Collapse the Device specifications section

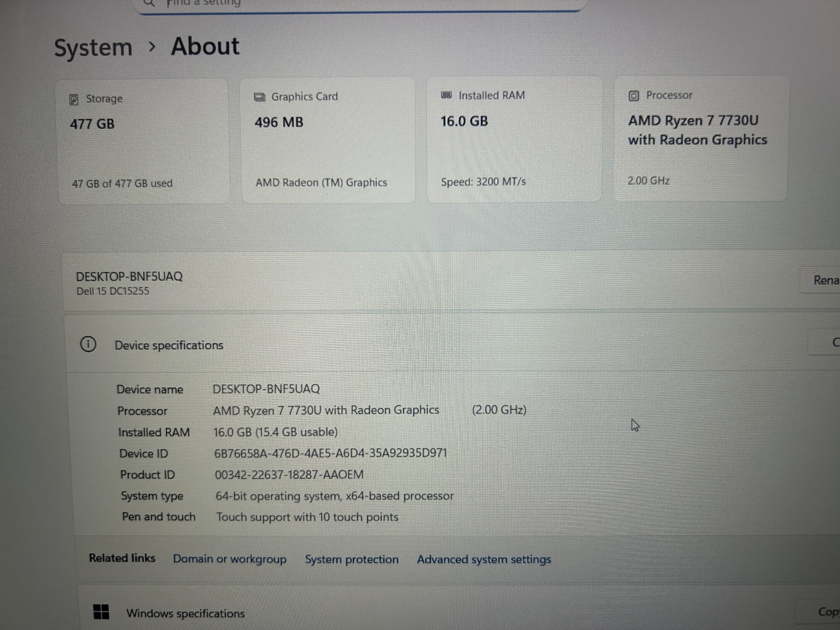(x=451, y=343)
